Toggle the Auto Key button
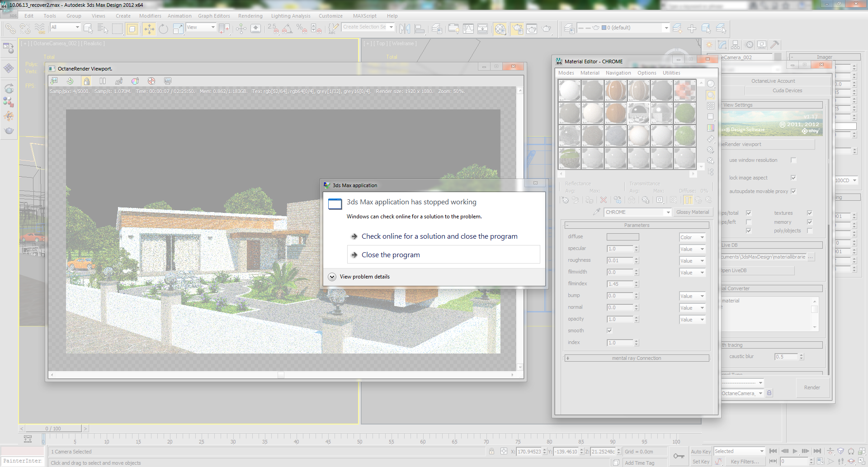 coord(701,452)
